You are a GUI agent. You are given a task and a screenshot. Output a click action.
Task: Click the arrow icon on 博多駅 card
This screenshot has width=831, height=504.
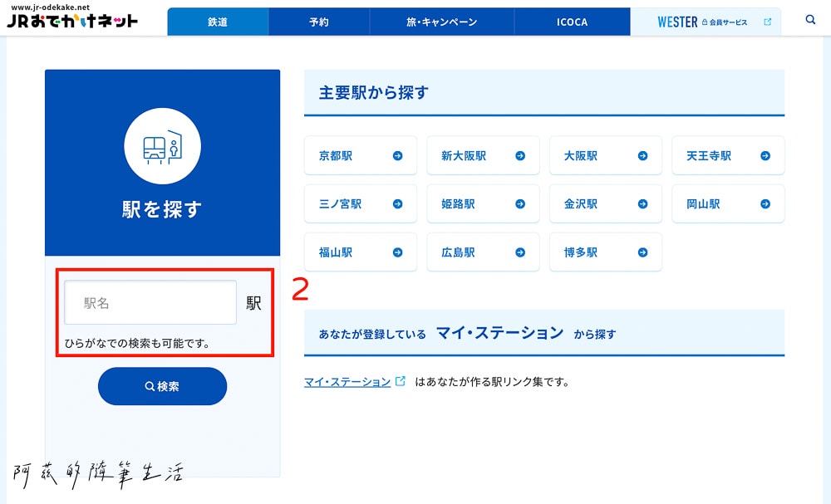(643, 252)
